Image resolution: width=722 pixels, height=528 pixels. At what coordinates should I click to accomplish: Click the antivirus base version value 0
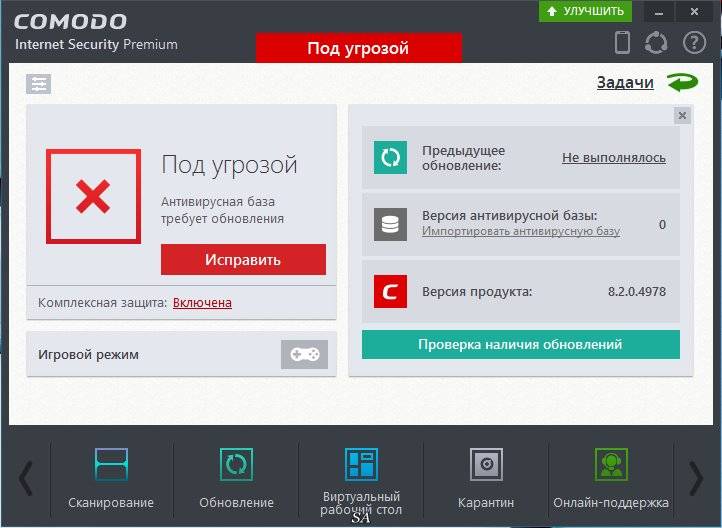click(662, 225)
